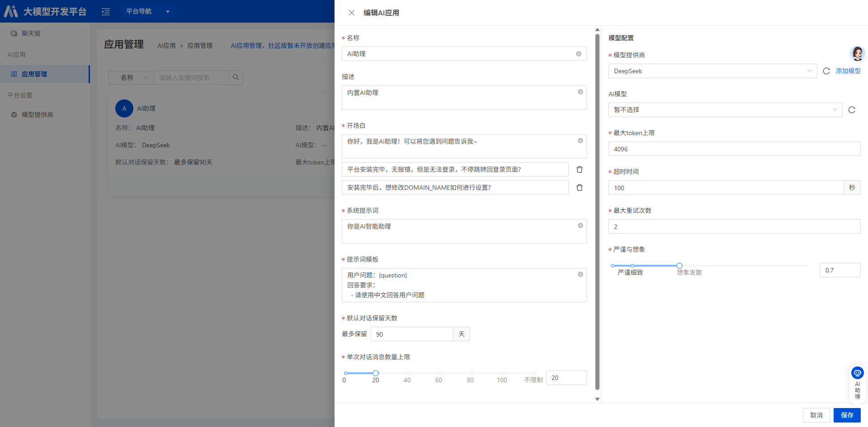
Task: Click the 名称 input containing AI助理
Action: pos(464,54)
